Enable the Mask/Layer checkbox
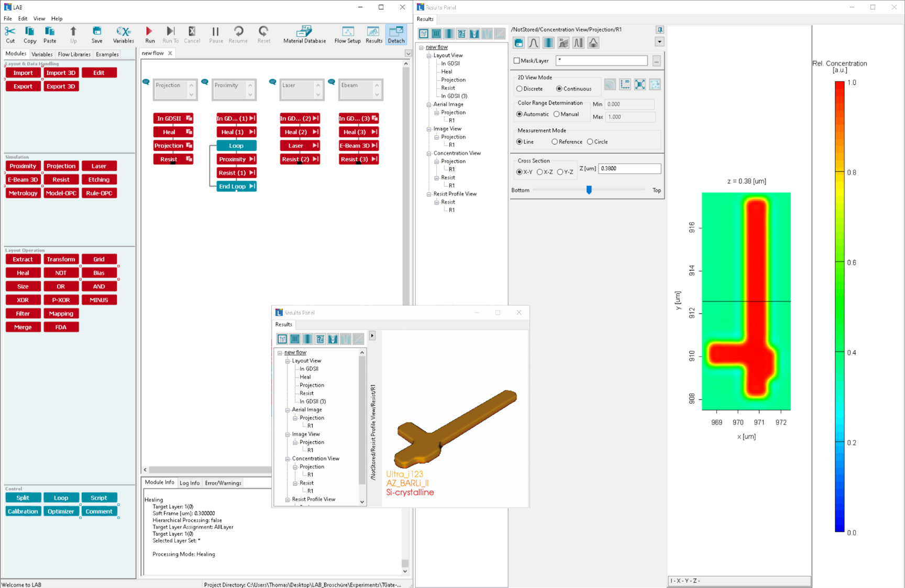The image size is (905, 588). [x=517, y=61]
